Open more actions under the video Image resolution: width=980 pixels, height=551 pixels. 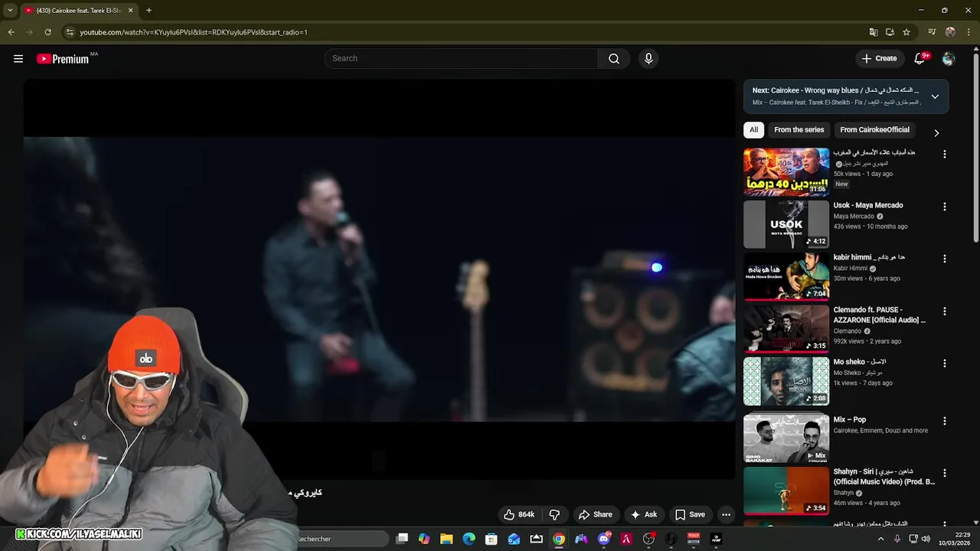(727, 514)
